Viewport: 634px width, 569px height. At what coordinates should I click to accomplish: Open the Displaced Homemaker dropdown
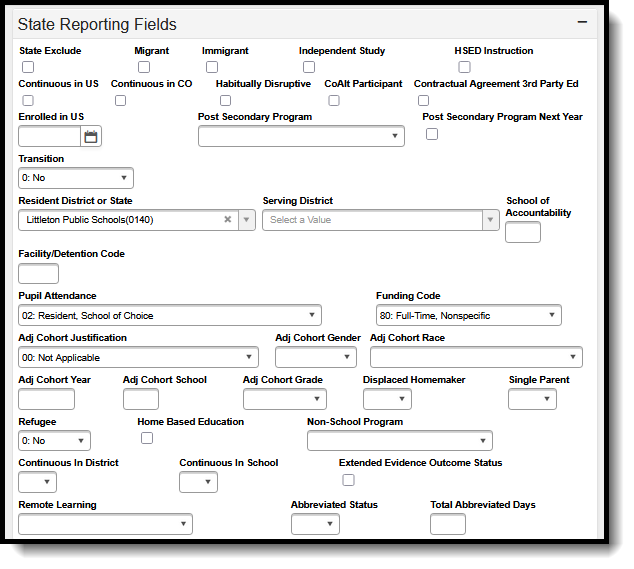coord(387,399)
